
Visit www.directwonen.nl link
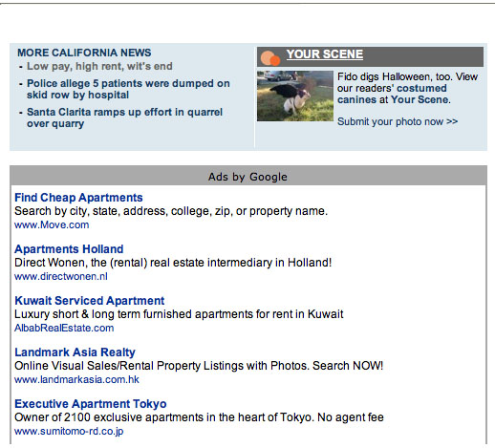point(61,276)
